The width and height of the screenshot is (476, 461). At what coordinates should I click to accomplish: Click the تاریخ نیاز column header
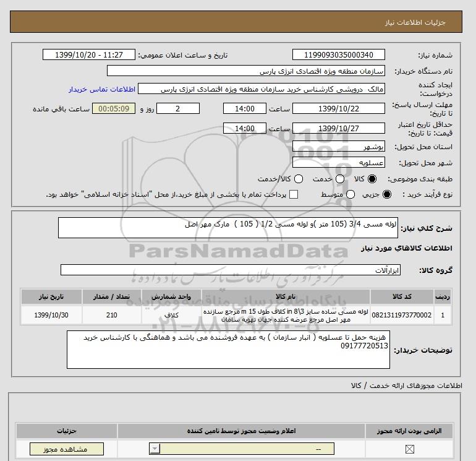pos(51,296)
